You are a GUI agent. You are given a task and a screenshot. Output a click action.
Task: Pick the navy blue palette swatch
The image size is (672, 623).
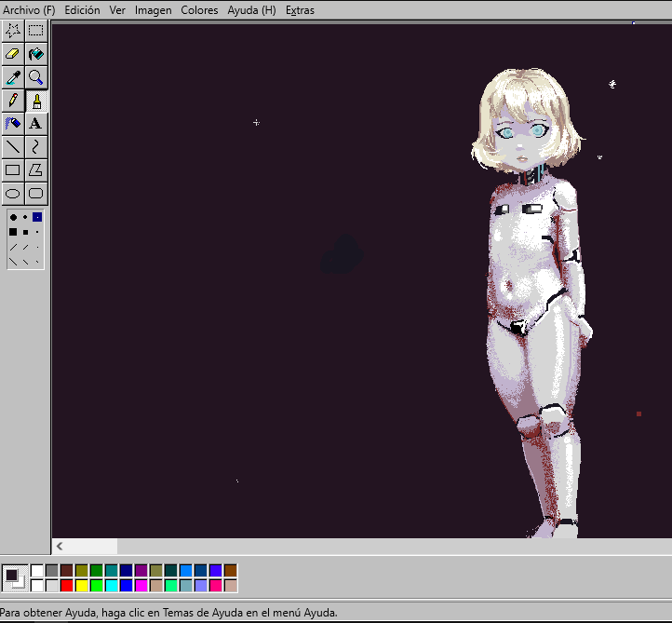(126, 571)
